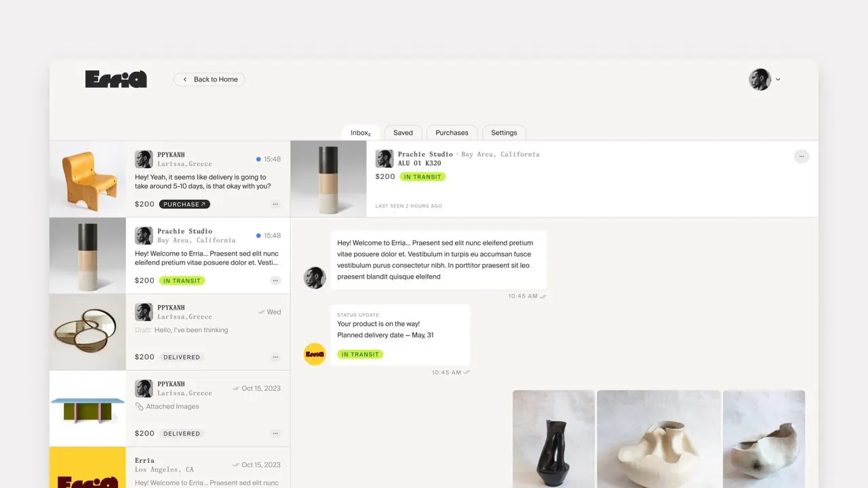Click the more options button in the conversation header
The height and width of the screenshot is (488, 868).
point(802,157)
